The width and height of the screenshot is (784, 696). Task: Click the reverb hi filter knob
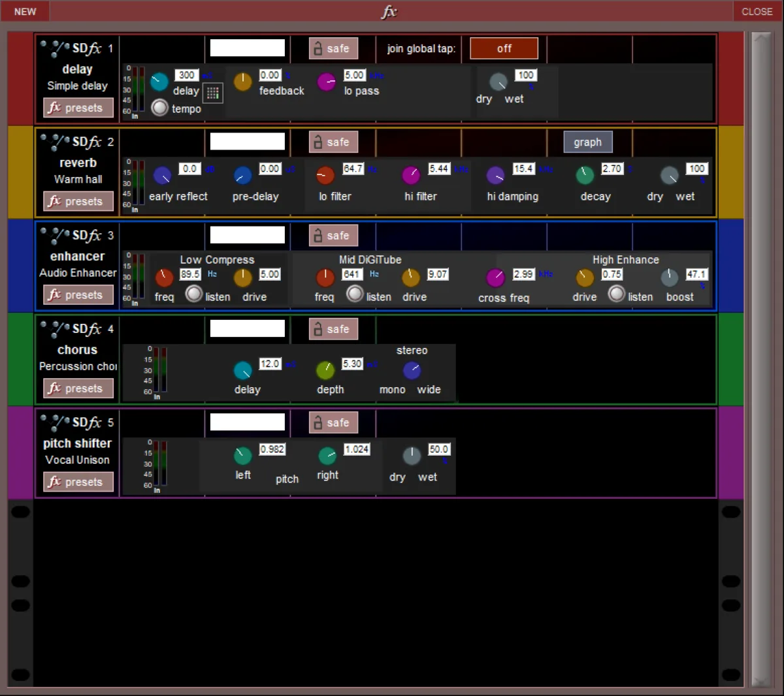pos(410,175)
